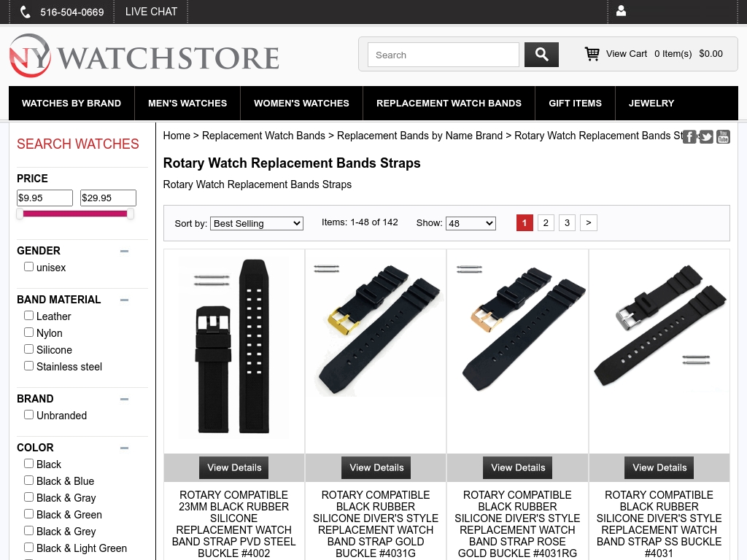This screenshot has height=560, width=747.
Task: Click the search magnifying glass icon
Action: coord(541,54)
